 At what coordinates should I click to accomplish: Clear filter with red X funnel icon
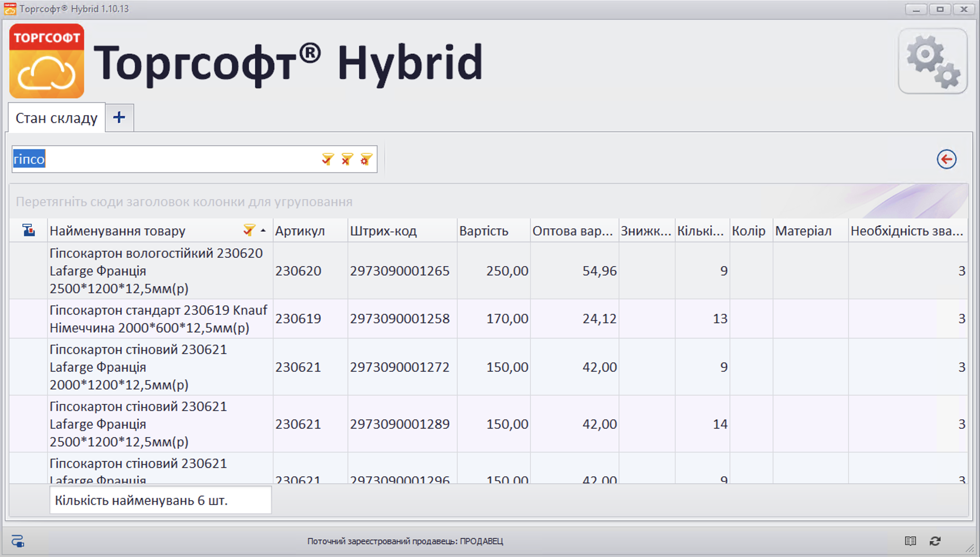pos(347,159)
